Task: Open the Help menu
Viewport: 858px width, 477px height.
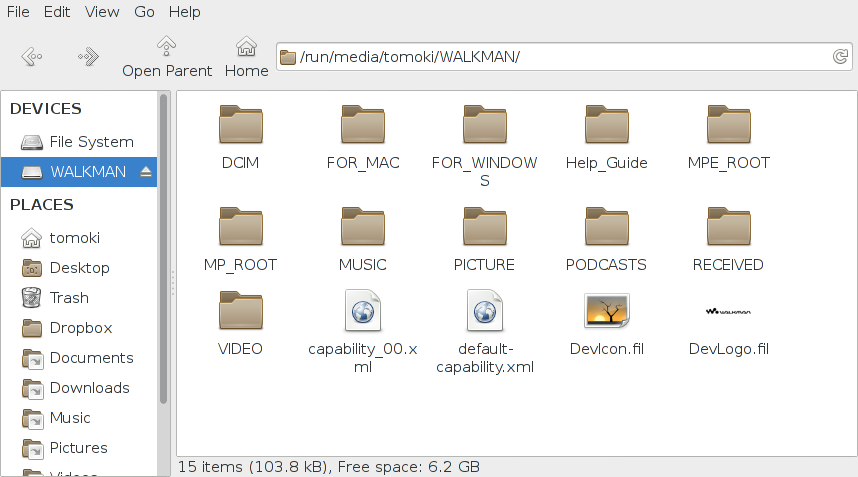Action: tap(184, 11)
